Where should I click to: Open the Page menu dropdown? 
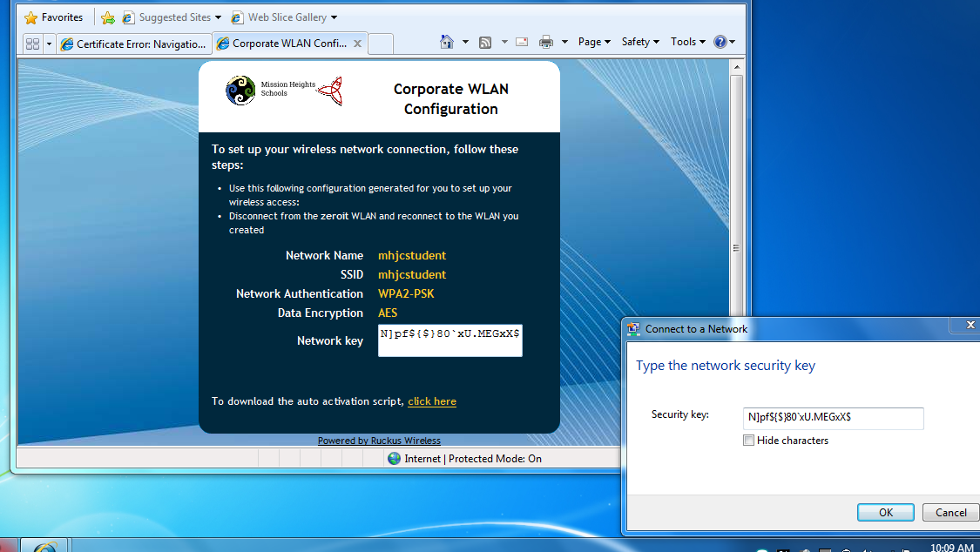(x=595, y=42)
